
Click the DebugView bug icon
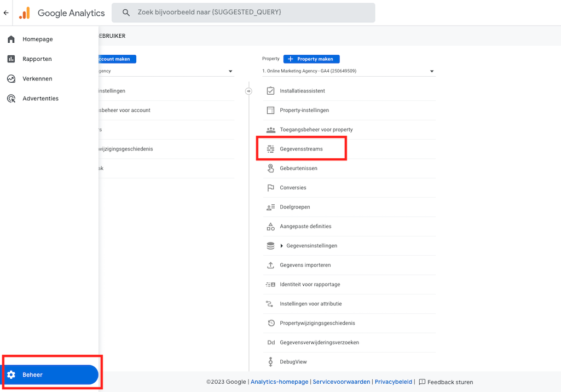[270, 362]
